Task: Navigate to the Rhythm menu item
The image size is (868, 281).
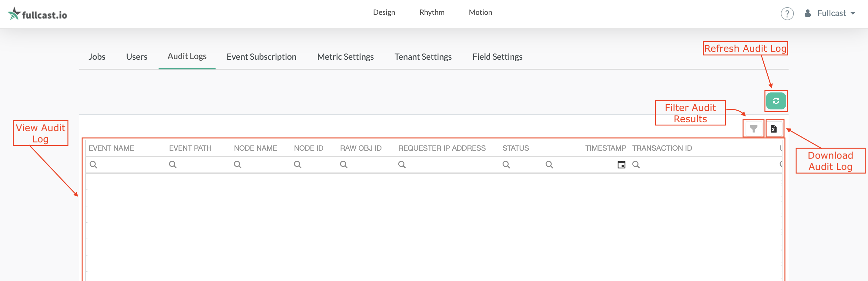Action: [x=432, y=12]
